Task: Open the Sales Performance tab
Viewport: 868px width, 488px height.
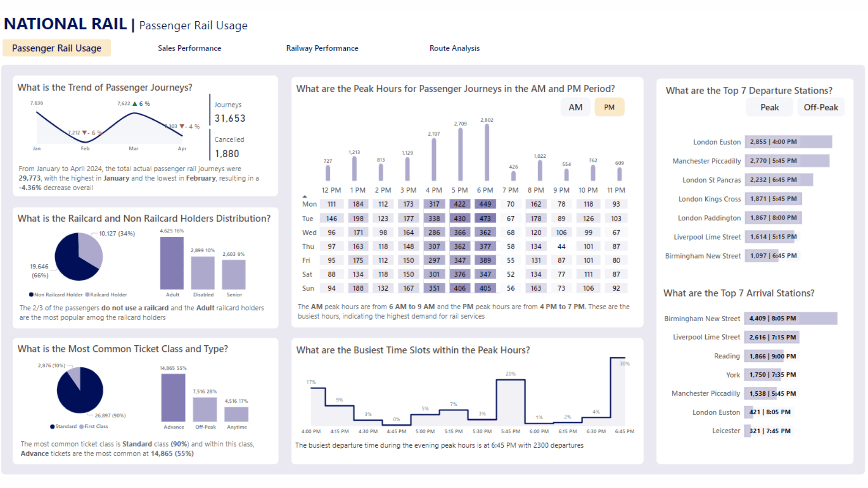Action: point(189,48)
